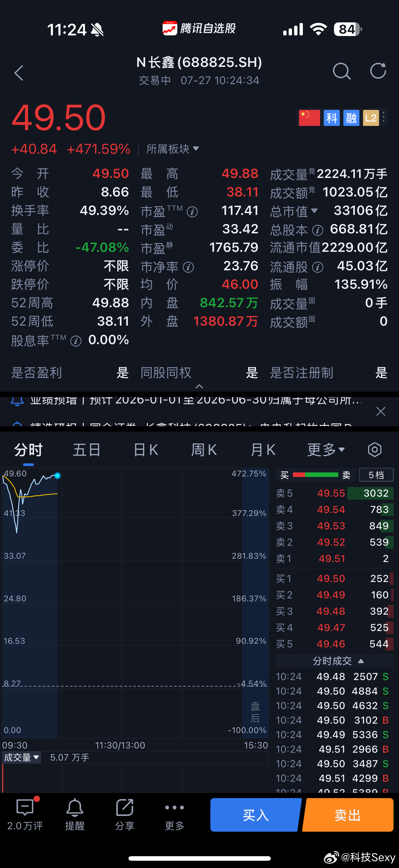This screenshot has width=399, height=868.
Task: Show info for 市盈 TTM
Action: tap(192, 212)
